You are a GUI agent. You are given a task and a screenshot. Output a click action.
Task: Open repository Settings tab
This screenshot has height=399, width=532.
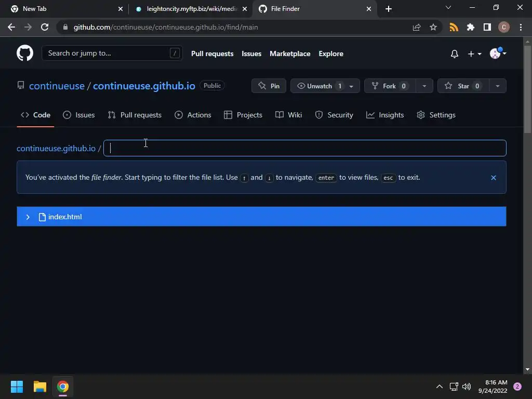[x=436, y=115]
